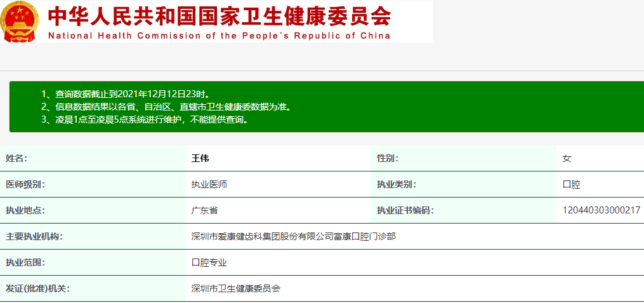Click the 主要执业机构 field label
Screen dimensions: 644x303
34,236
